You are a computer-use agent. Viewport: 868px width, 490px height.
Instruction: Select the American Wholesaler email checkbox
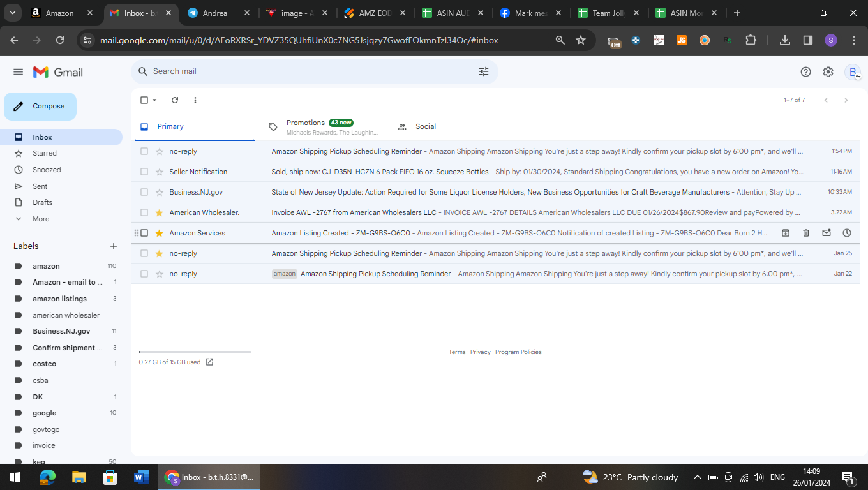[144, 212]
